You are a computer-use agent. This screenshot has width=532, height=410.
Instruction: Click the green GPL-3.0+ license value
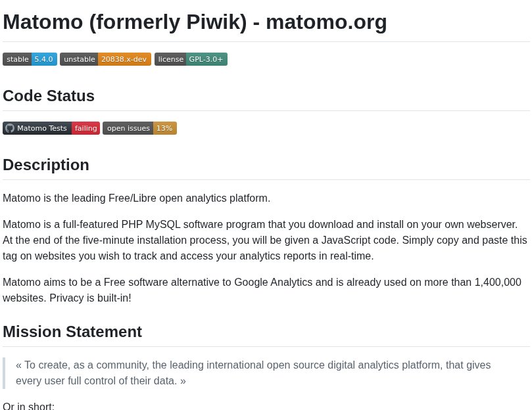point(206,59)
